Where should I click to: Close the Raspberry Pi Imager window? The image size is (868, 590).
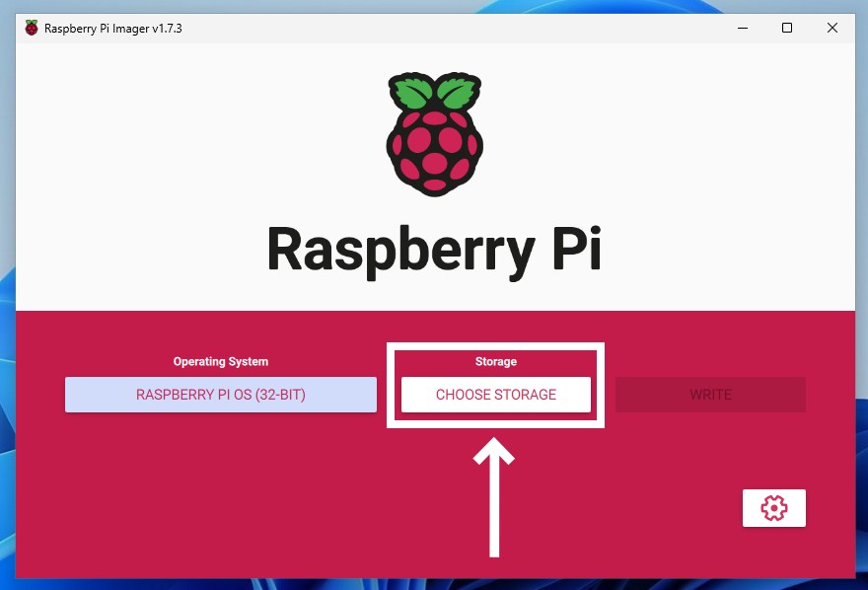coord(832,28)
